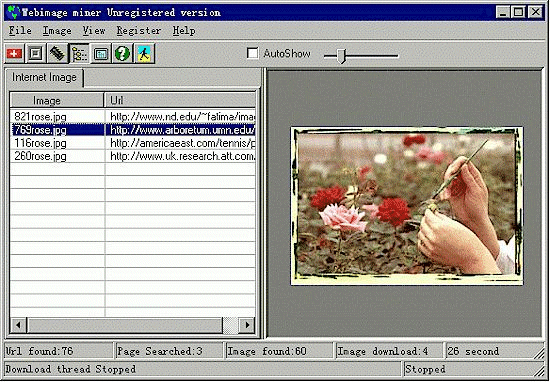Click the Page Searched:3 status field
The height and width of the screenshot is (382, 550).
(169, 351)
